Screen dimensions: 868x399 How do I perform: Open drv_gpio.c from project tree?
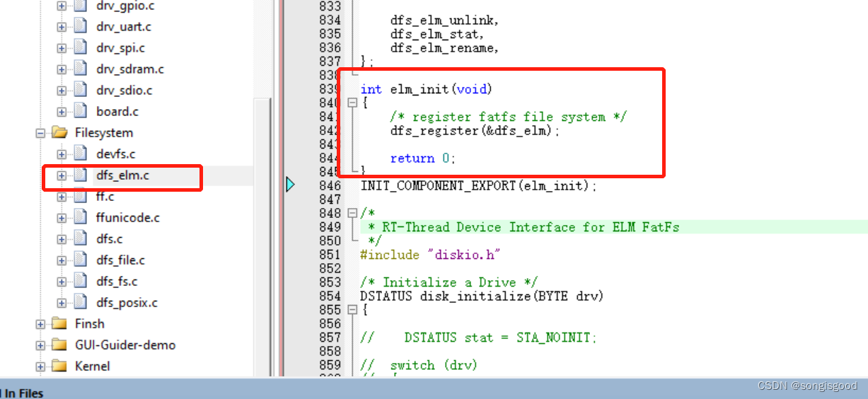click(124, 6)
